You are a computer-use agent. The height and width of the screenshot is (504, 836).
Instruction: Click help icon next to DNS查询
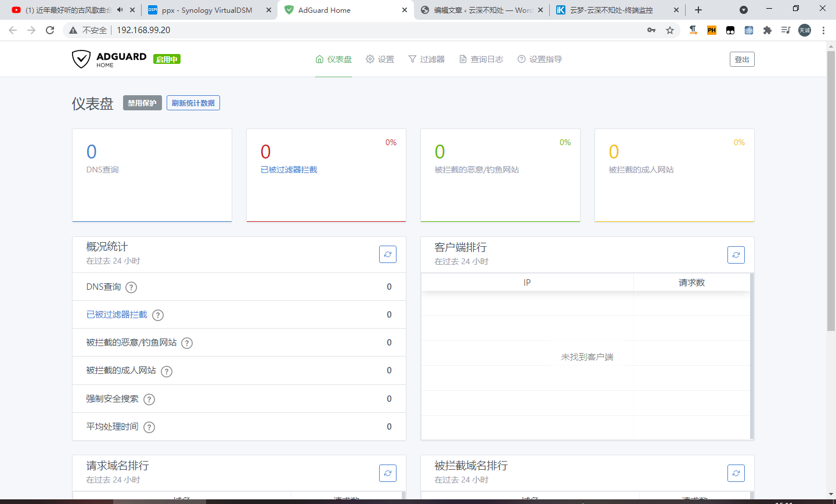(131, 287)
